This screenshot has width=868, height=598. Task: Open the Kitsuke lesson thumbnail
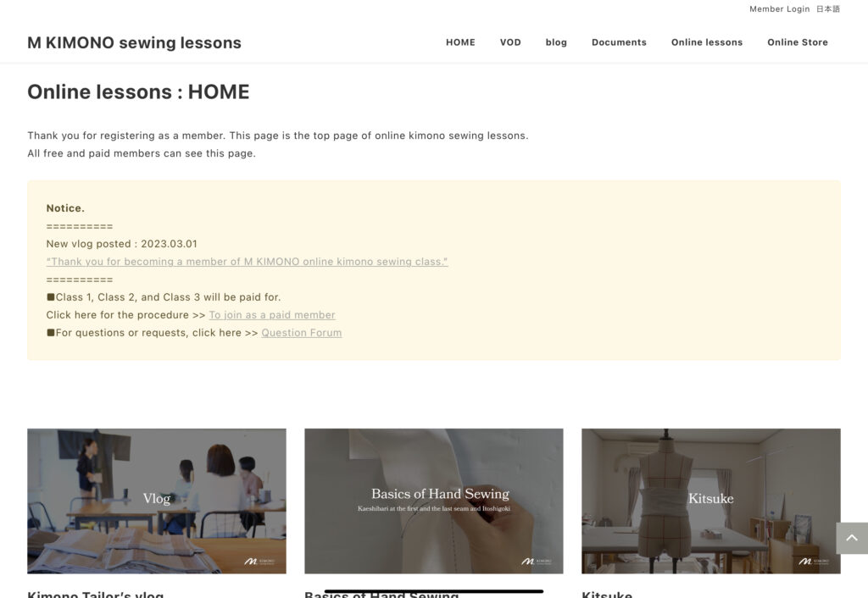[711, 501]
